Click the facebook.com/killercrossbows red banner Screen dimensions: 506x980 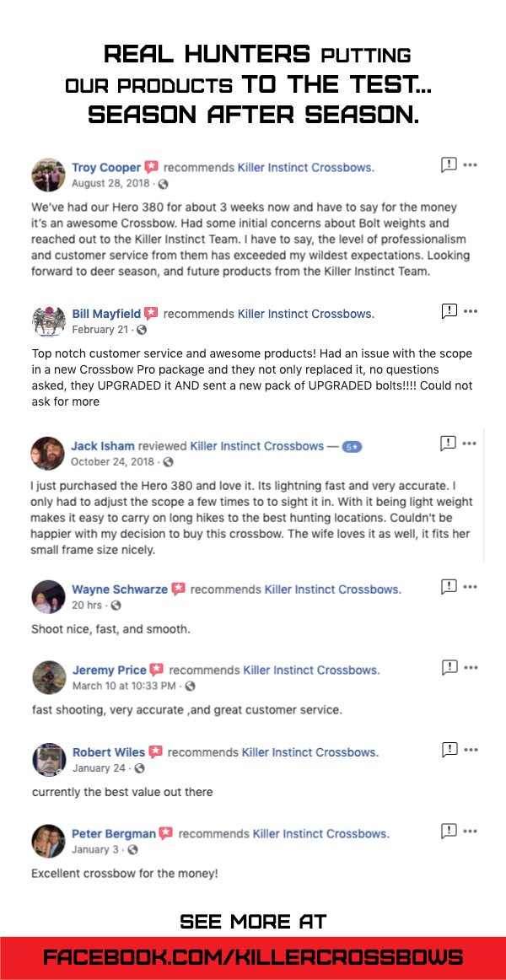pos(253,957)
